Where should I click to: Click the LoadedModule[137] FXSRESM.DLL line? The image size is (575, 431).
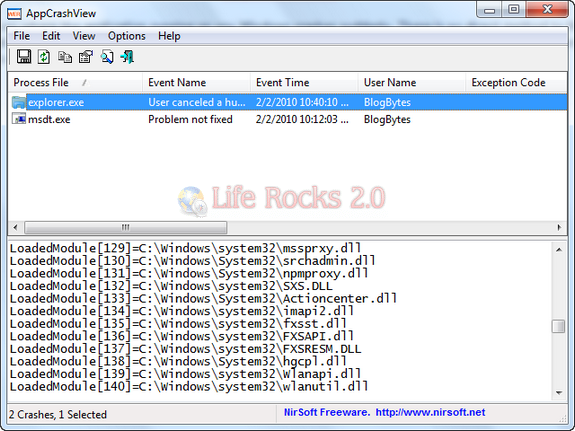coord(185,348)
